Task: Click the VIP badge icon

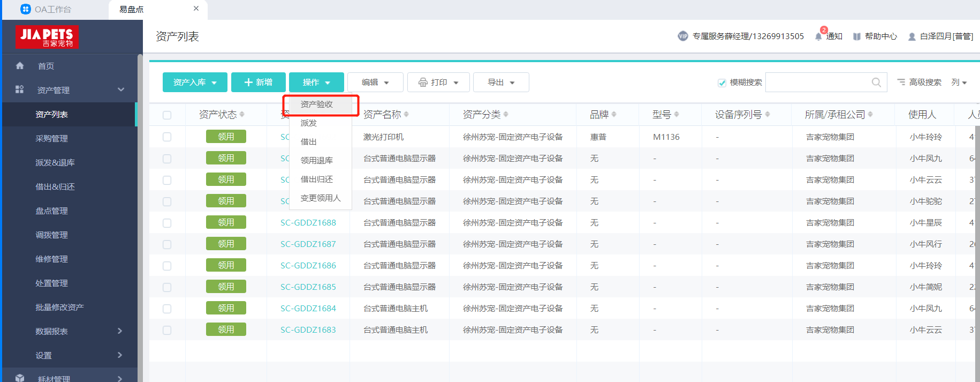Action: (683, 36)
